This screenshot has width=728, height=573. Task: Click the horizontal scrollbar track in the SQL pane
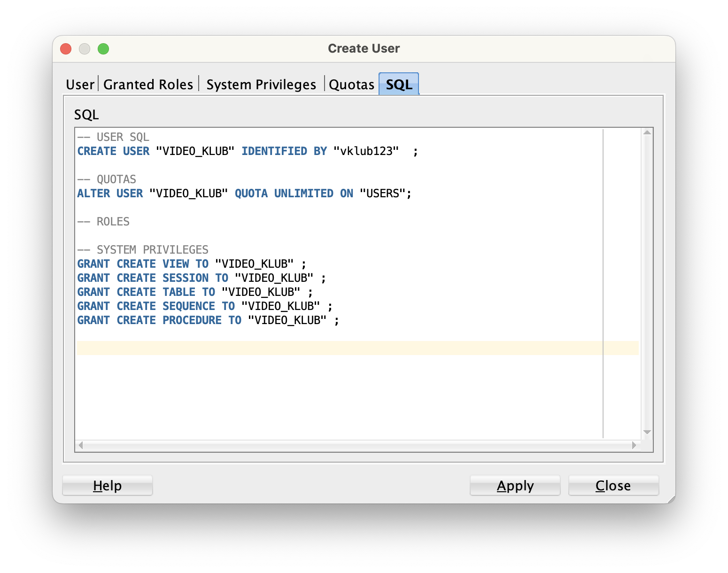click(x=357, y=445)
